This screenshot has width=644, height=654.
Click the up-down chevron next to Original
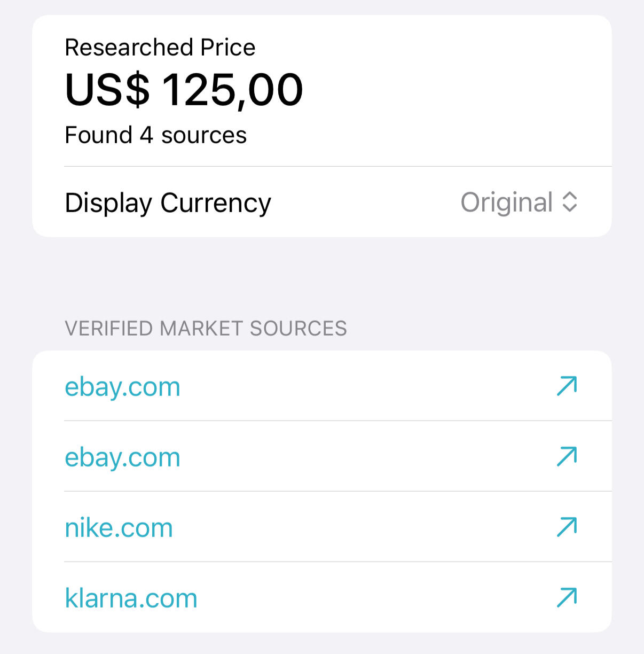570,202
